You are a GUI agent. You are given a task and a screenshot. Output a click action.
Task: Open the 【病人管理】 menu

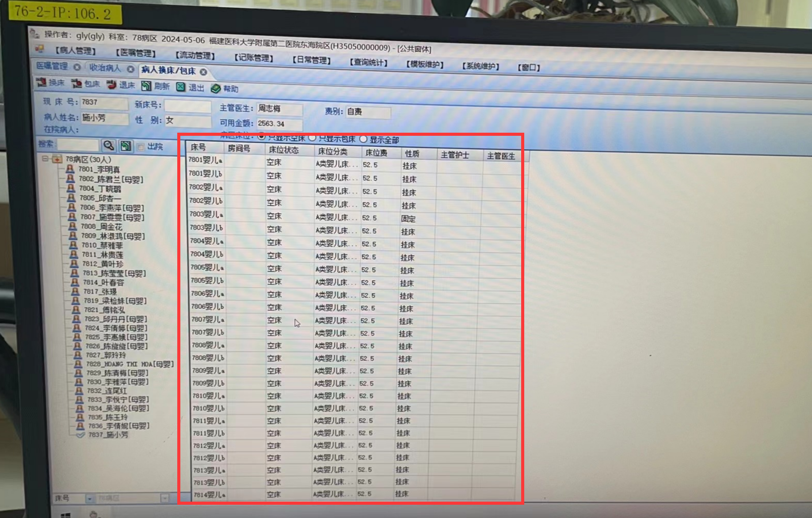coord(76,51)
